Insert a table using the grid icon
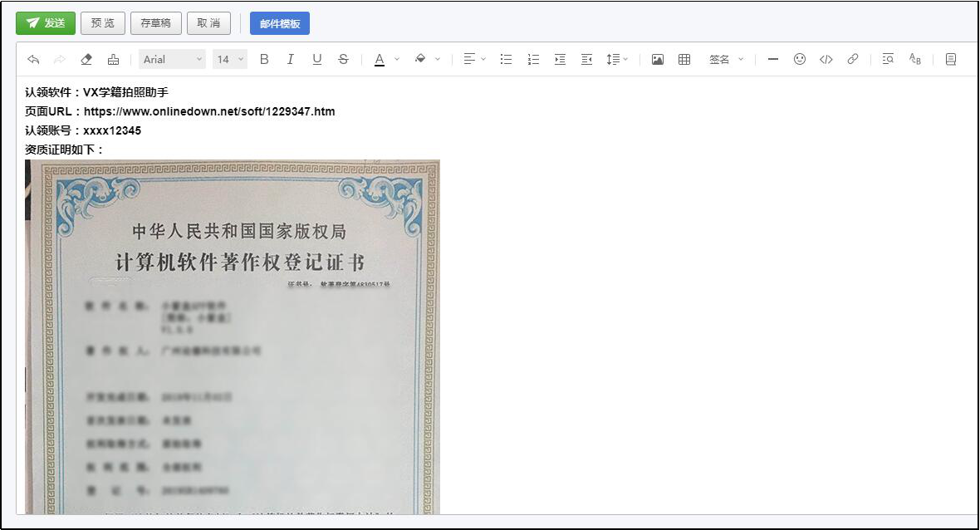 coord(684,59)
